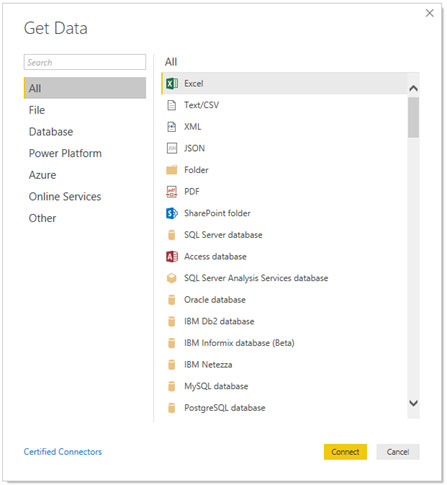This screenshot has width=447, height=485.
Task: Click the Connect button
Action: point(345,452)
